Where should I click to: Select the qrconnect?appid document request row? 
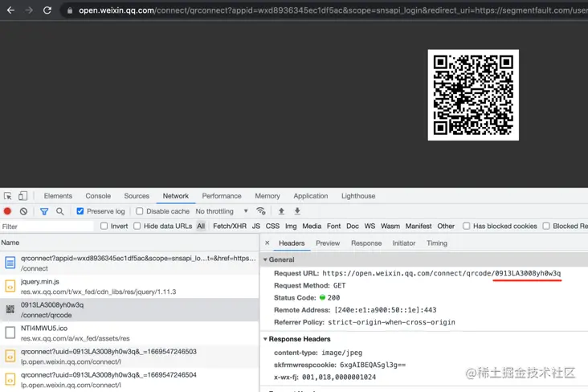pos(129,263)
